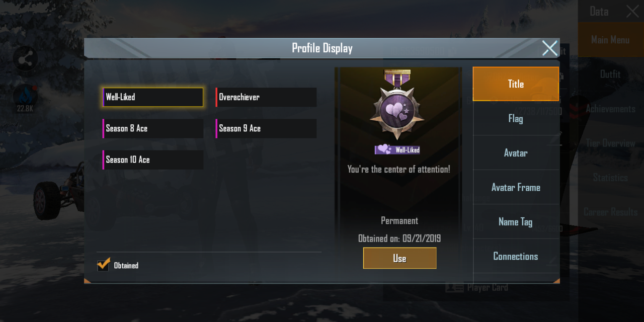Select the Well-Liked title
This screenshot has height=322, width=644.
coord(153,97)
